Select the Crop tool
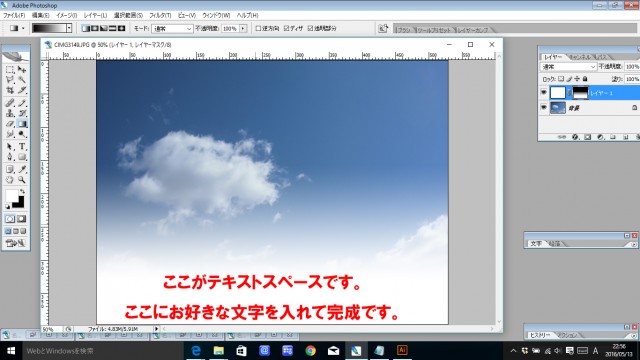The height and width of the screenshot is (360, 640). pos(10,90)
